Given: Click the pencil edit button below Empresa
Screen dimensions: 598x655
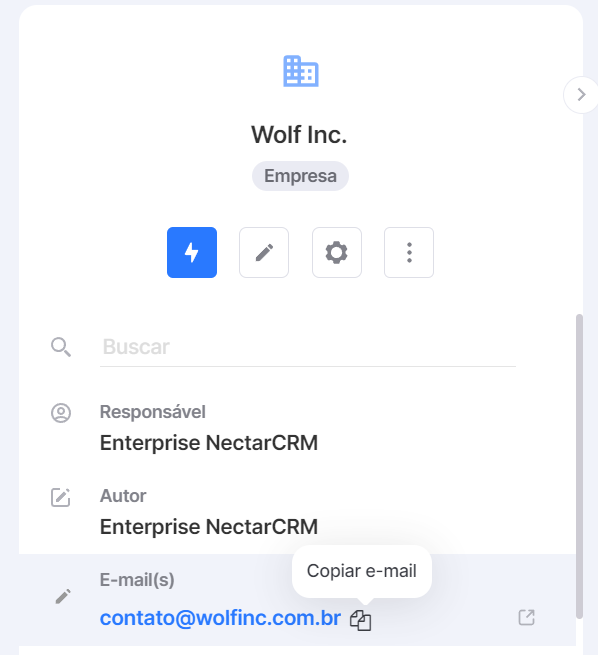Looking at the screenshot, I should (264, 252).
